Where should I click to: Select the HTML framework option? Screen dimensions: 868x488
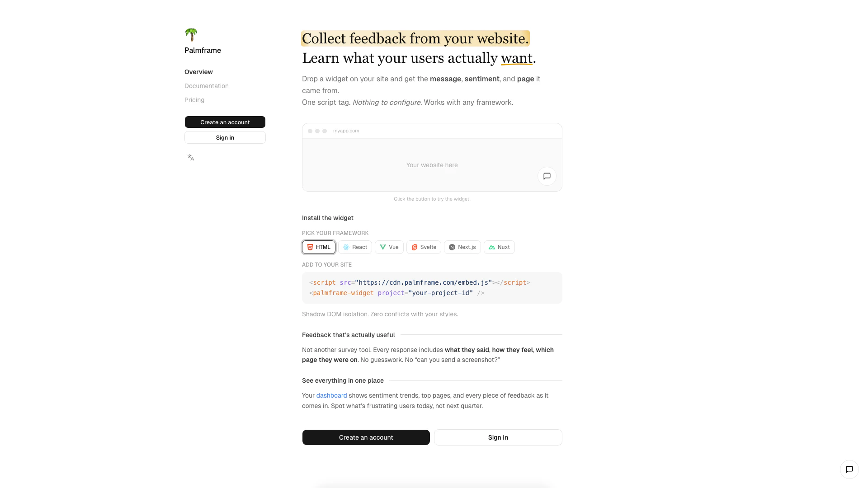click(319, 247)
